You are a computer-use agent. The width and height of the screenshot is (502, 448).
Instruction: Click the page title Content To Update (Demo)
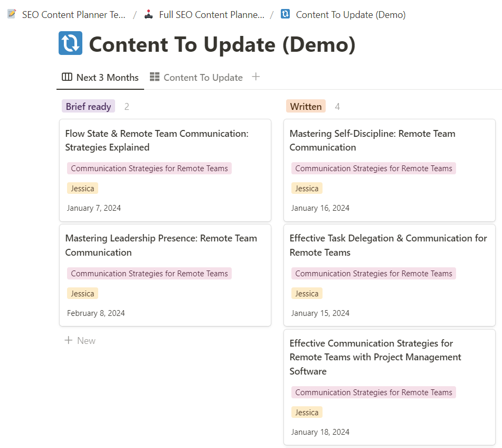(222, 44)
